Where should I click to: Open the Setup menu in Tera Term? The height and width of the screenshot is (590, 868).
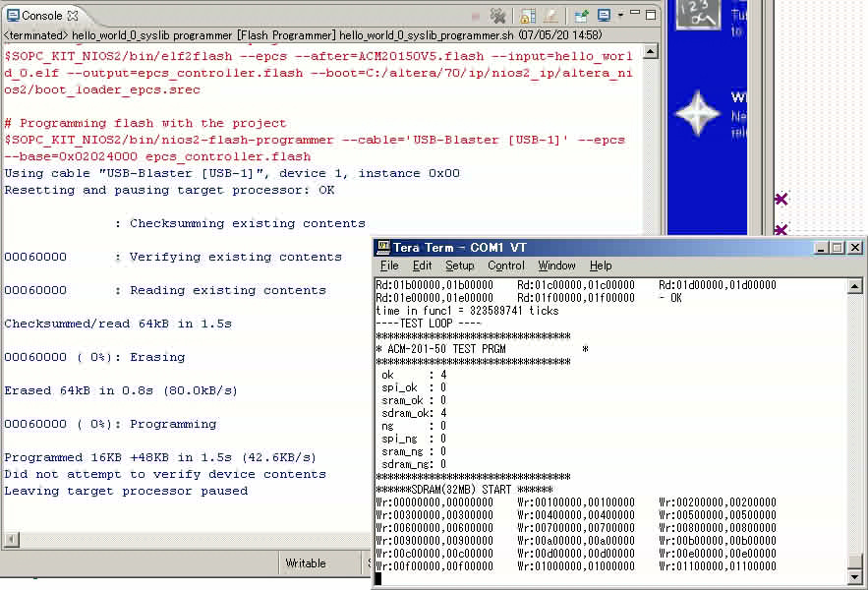click(459, 265)
